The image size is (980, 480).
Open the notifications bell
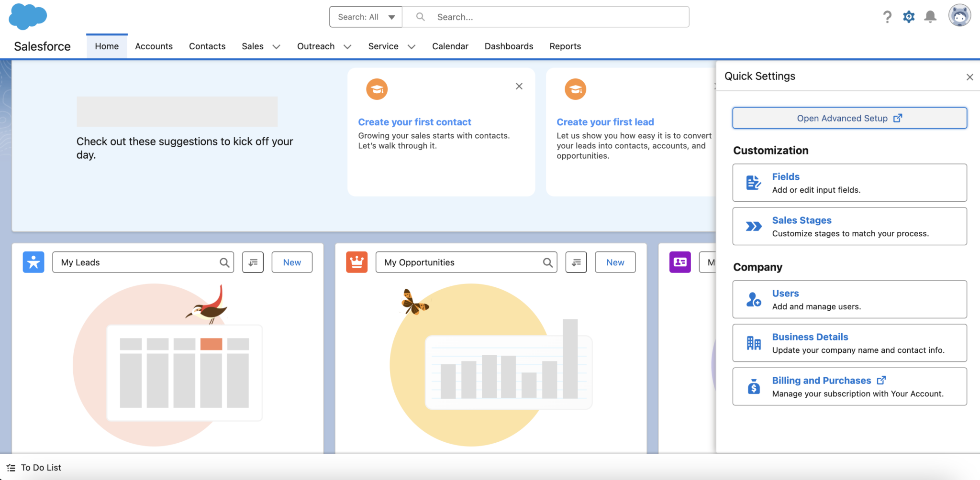coord(930,17)
